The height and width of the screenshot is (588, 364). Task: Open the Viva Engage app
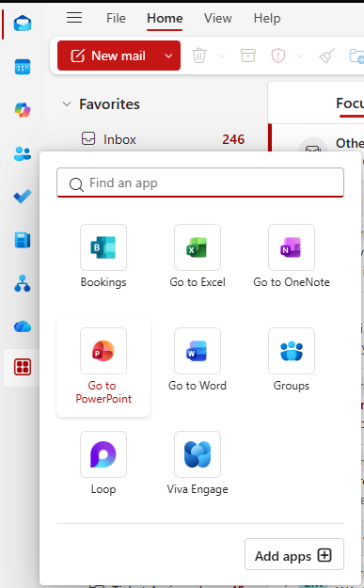(x=198, y=463)
